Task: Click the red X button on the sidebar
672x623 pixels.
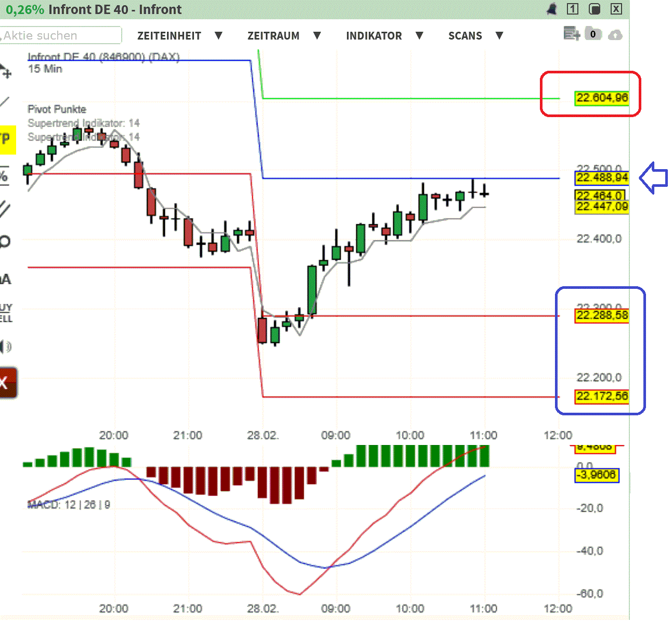Action: click(x=5, y=383)
